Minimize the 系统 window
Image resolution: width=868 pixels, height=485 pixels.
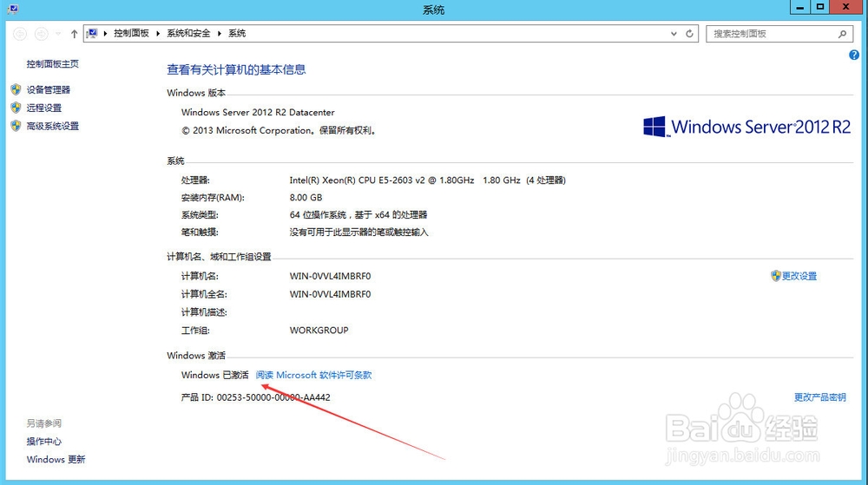tap(799, 7)
